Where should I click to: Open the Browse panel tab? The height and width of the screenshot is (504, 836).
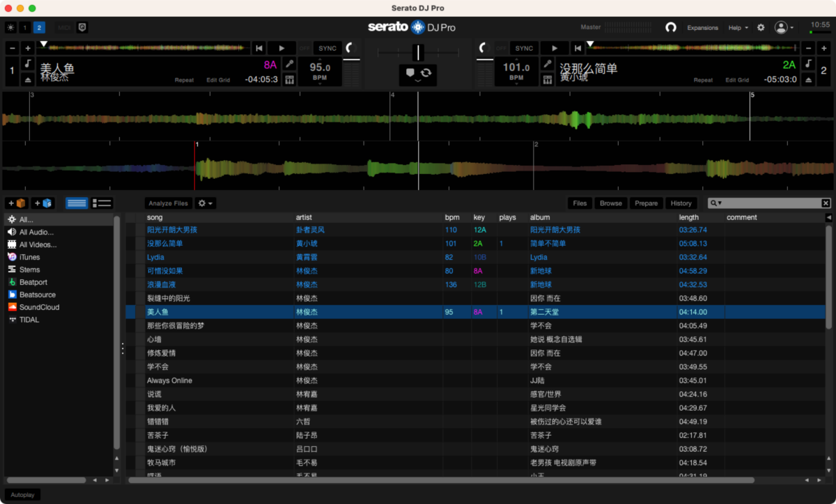coord(611,203)
